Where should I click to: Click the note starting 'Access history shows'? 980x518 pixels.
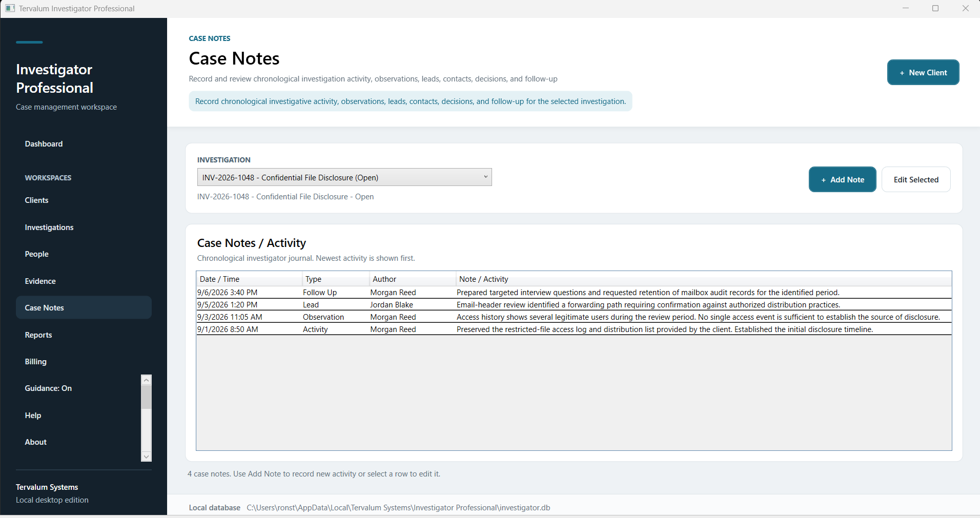pyautogui.click(x=698, y=317)
